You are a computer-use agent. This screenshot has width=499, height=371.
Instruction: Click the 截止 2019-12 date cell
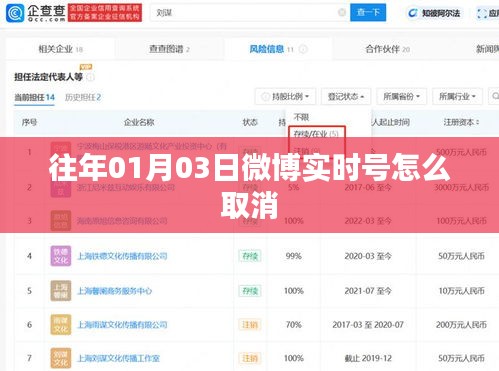click(368, 358)
